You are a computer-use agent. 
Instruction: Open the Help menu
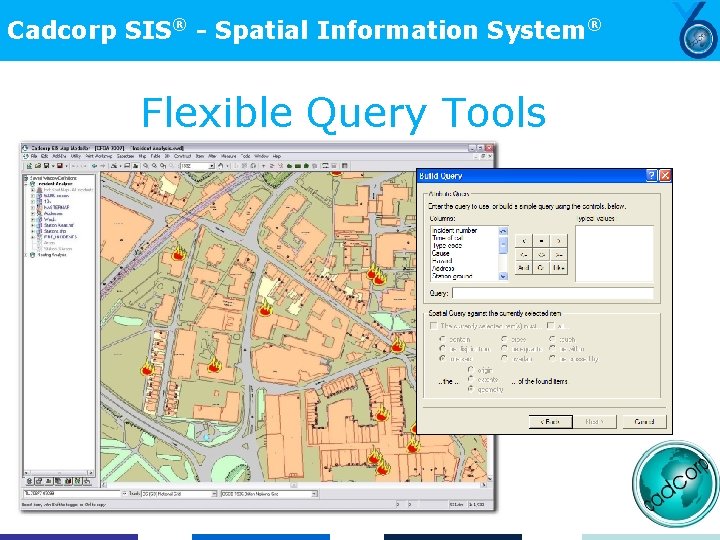[x=277, y=156]
